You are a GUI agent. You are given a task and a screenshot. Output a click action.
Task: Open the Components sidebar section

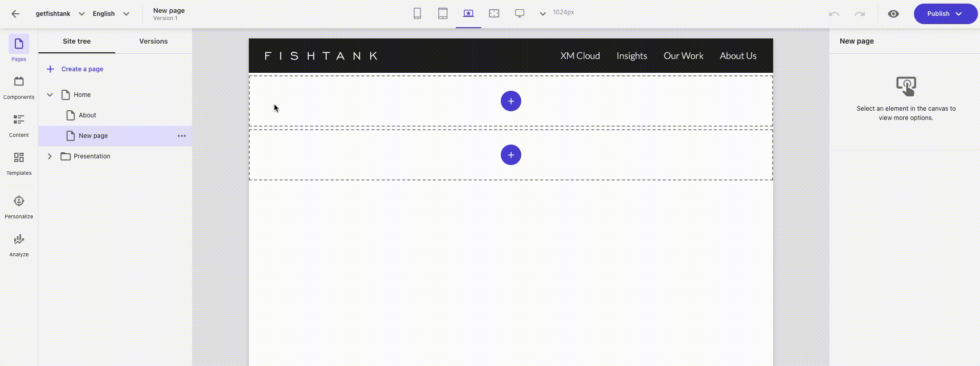coord(19,87)
